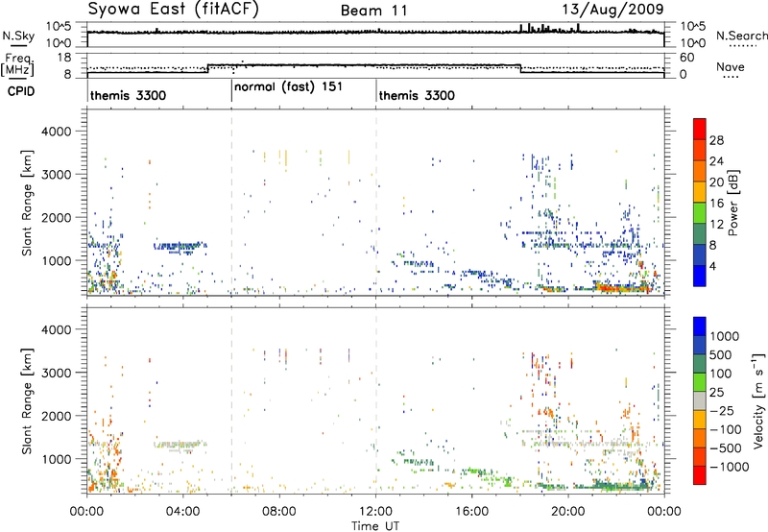
Task: Click the 'CPID' row label
Action: click(x=21, y=91)
